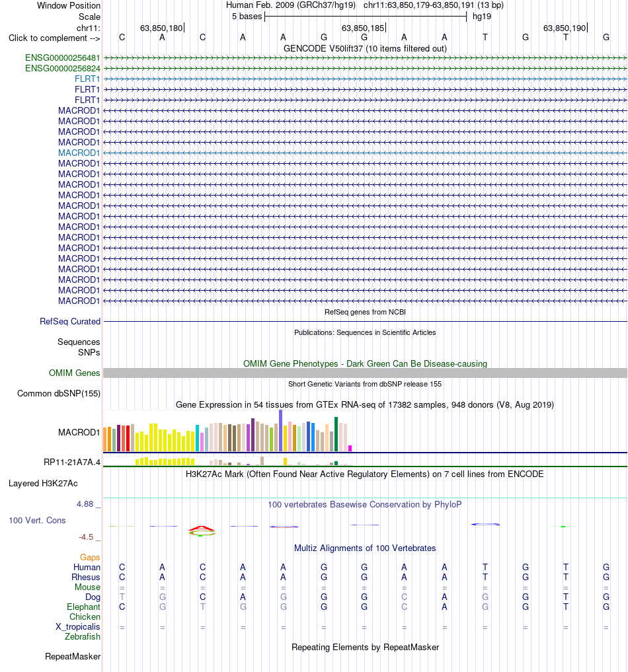Click the Scale label
Viewport: 628px width, 672px height.
(90, 17)
